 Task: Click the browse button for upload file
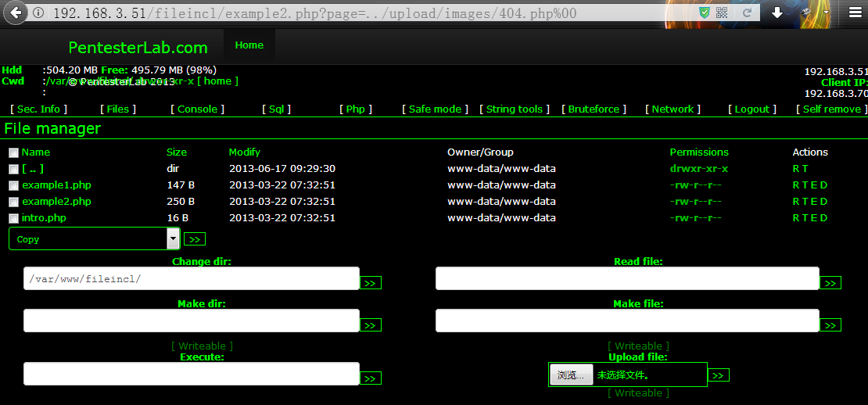click(572, 375)
